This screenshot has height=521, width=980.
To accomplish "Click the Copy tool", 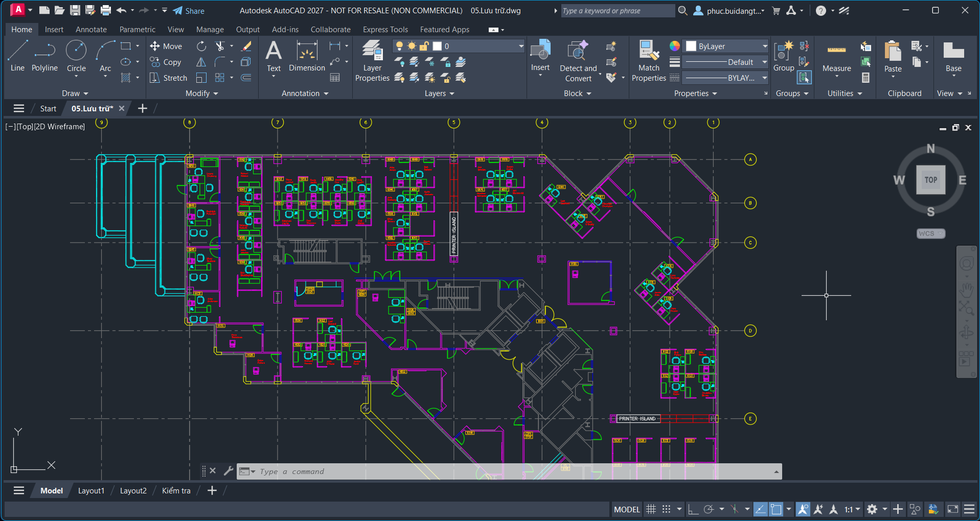I will [166, 62].
